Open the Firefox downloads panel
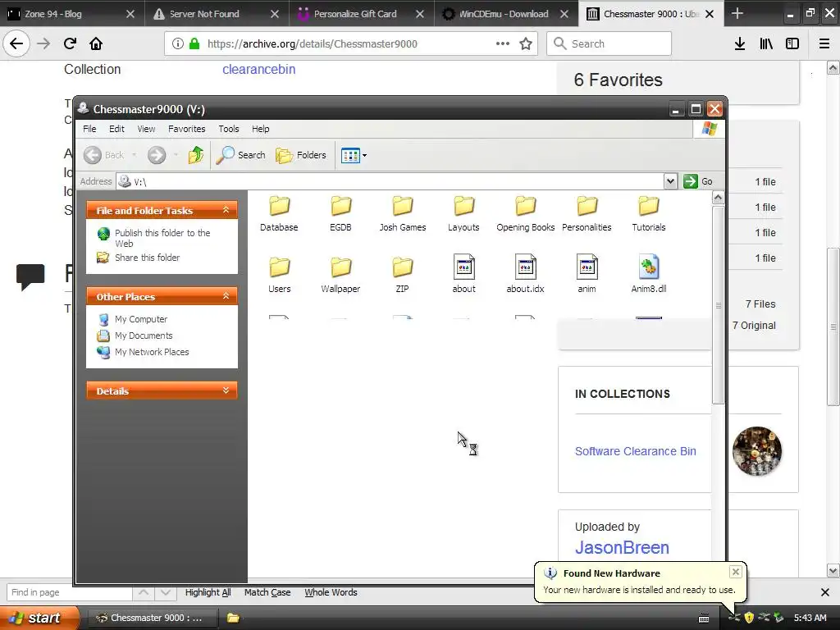 [x=740, y=44]
